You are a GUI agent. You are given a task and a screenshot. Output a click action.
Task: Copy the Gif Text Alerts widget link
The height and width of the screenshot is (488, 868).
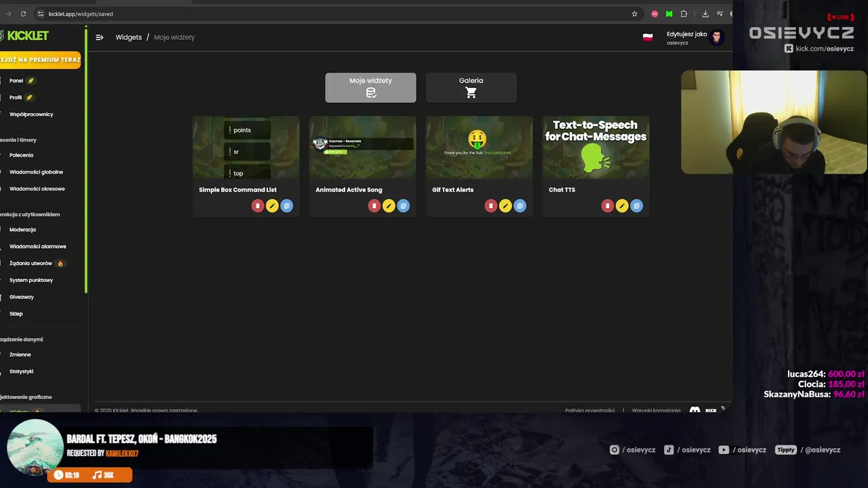point(520,206)
